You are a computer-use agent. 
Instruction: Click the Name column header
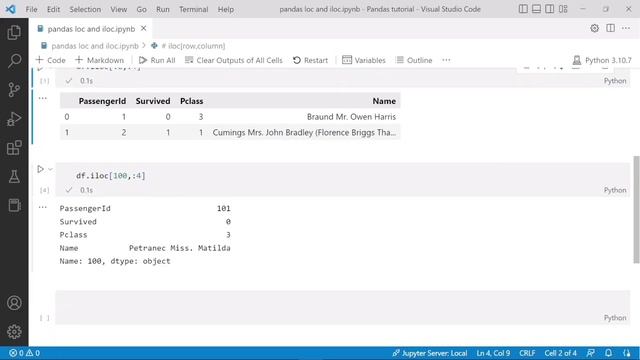pos(384,101)
